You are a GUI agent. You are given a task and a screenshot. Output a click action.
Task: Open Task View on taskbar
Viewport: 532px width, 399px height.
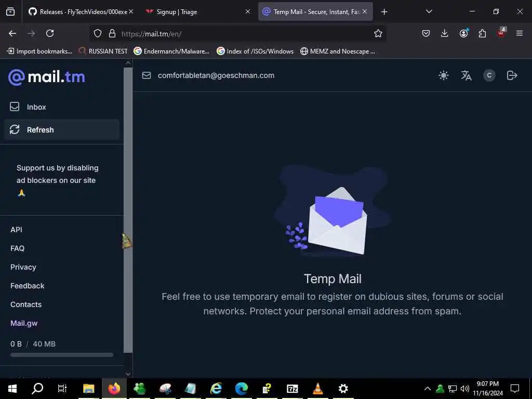tap(62, 389)
